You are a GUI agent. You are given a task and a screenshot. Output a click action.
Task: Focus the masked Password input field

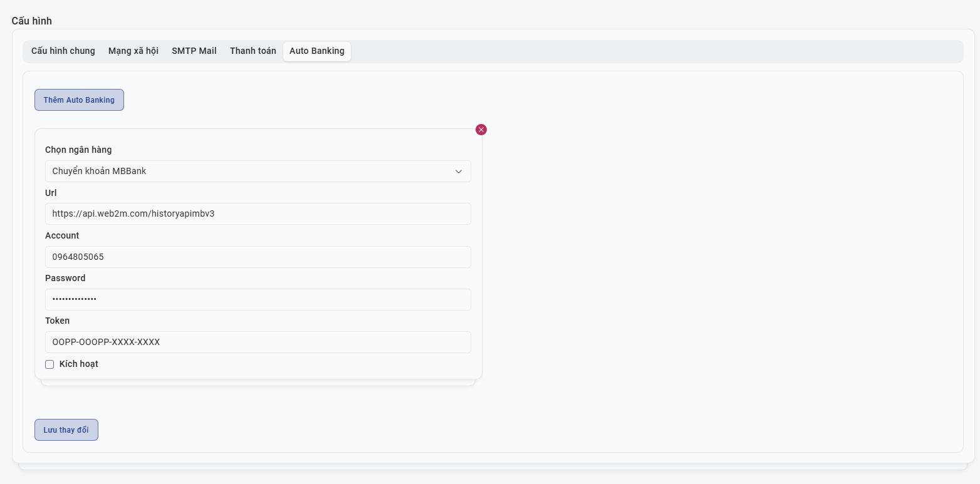point(258,299)
